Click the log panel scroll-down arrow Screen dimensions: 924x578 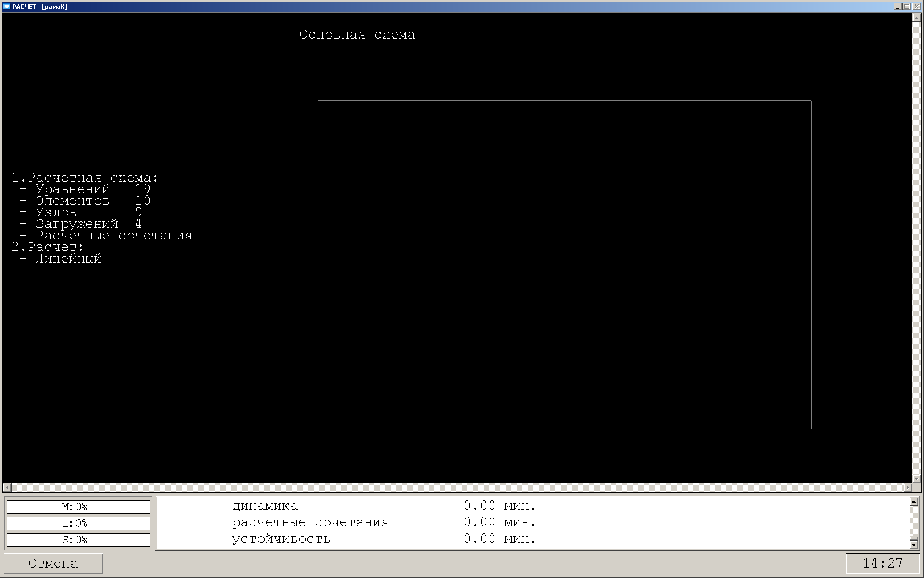[914, 544]
